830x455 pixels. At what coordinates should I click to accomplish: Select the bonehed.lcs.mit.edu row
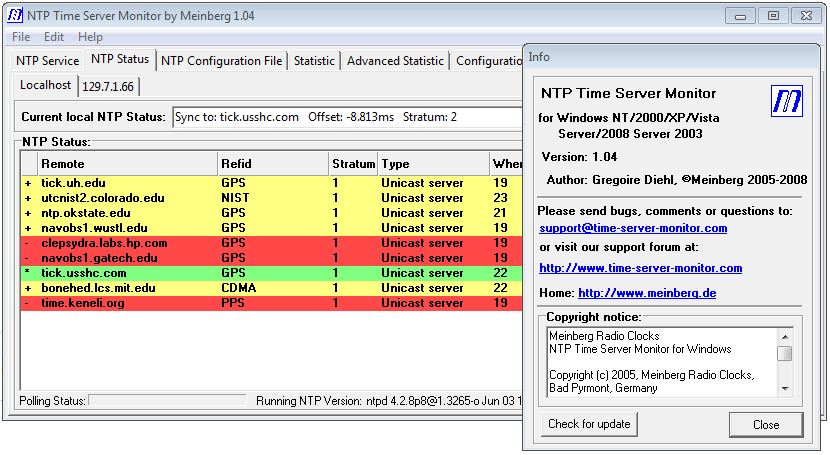[272, 288]
